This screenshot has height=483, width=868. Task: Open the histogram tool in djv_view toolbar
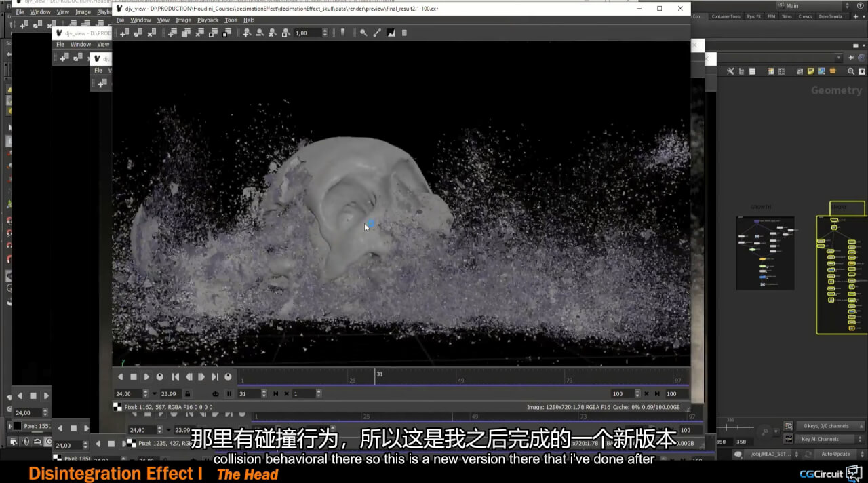(x=391, y=33)
